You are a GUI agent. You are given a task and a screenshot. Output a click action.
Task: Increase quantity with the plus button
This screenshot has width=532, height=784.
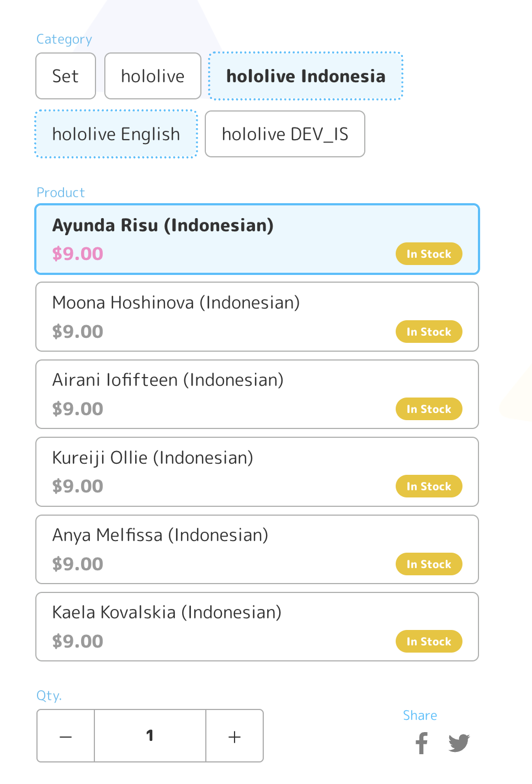pyautogui.click(x=235, y=736)
